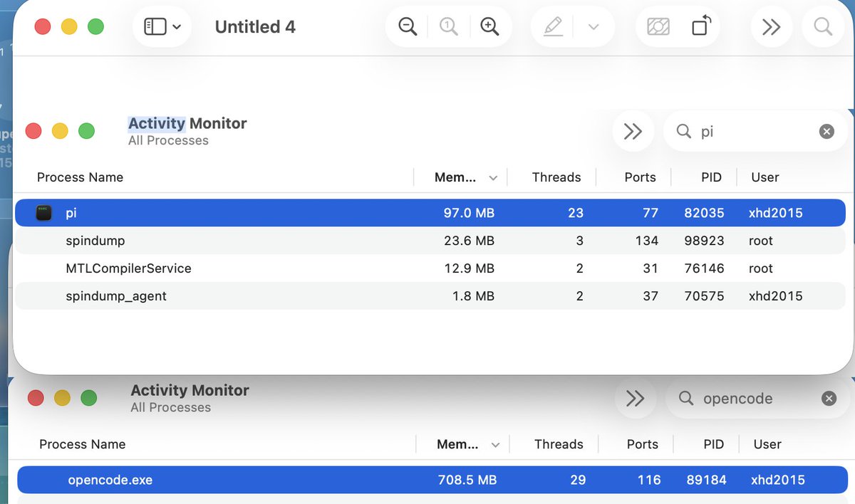Screen dimensions: 855x504
Task: Click the zoom in magnifier in Preview toolbar
Action: click(489, 27)
